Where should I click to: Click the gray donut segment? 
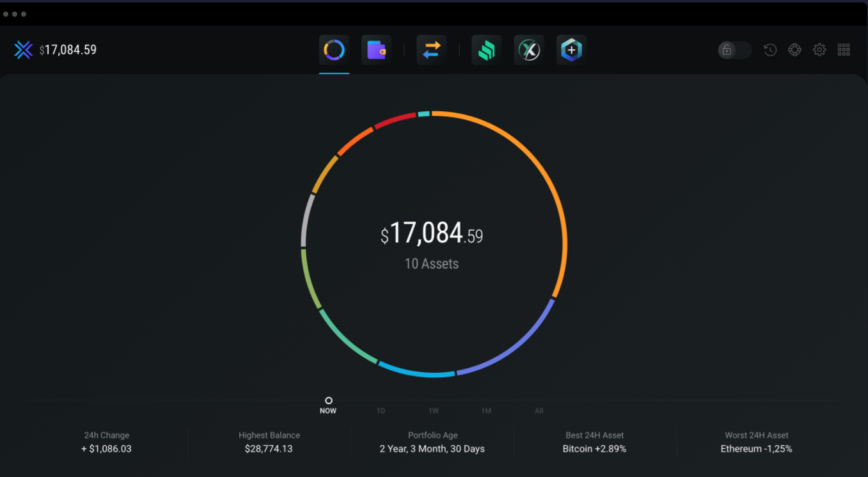[305, 220]
